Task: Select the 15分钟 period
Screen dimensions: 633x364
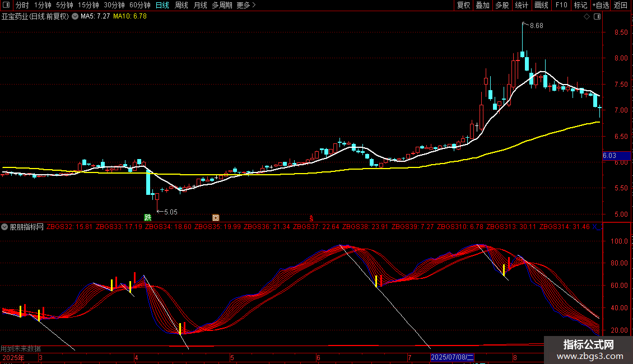Action: click(x=89, y=5)
